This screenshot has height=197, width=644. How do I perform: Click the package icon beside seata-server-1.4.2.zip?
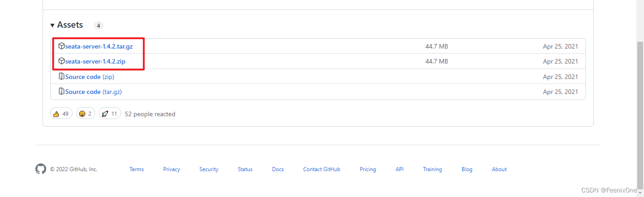tap(62, 61)
